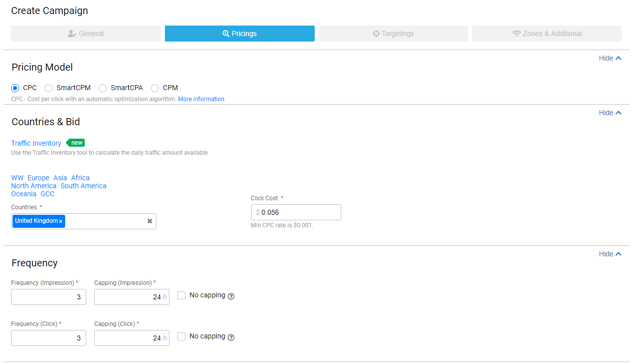Open the Targetings tab

(393, 34)
